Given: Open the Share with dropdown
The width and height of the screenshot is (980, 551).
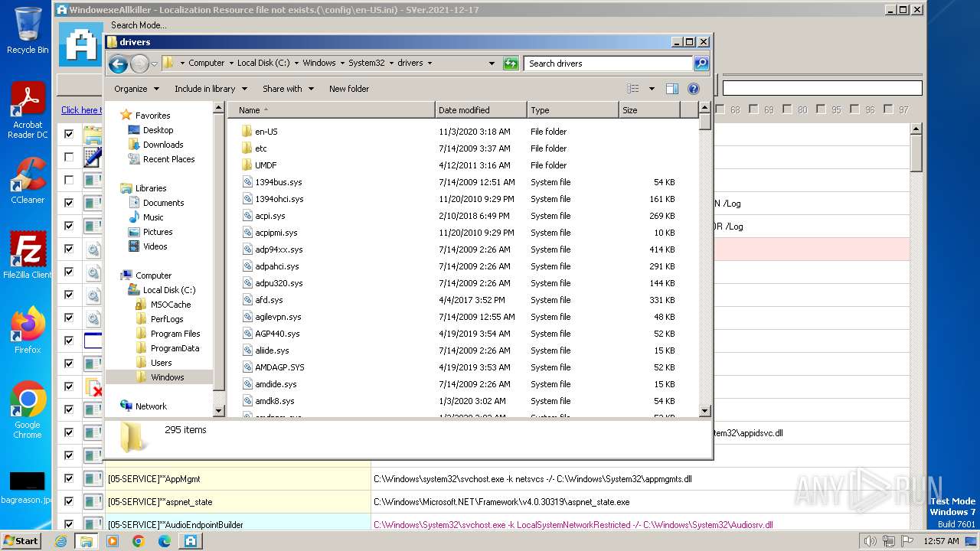Looking at the screenshot, I should click(x=288, y=89).
